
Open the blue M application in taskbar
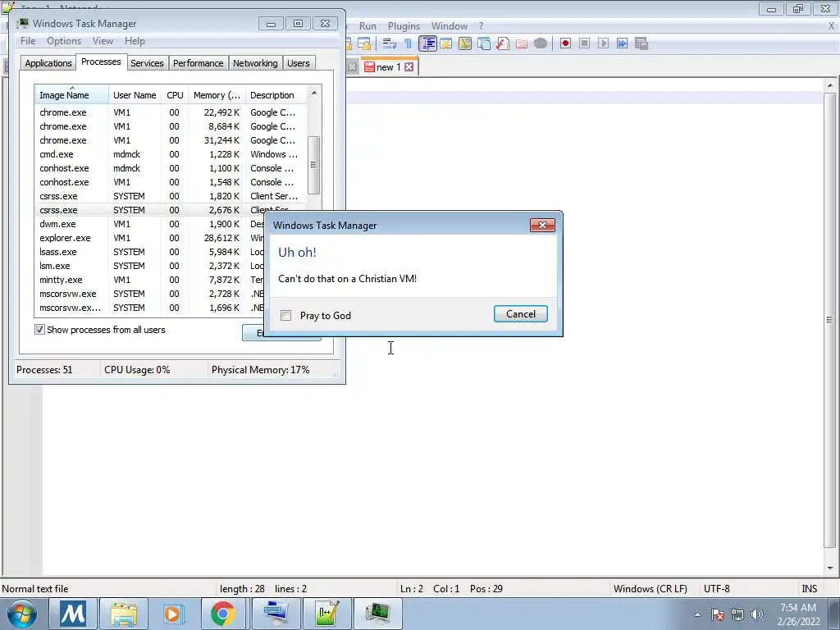[73, 614]
